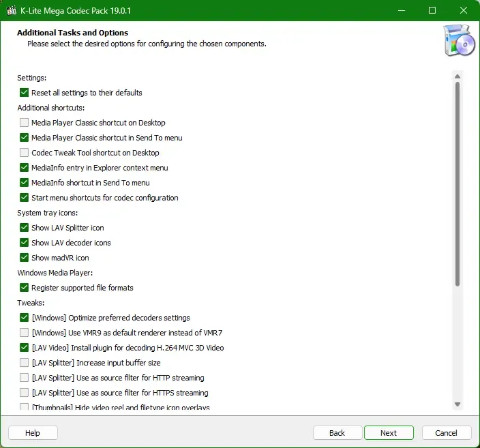The width and height of the screenshot is (480, 448).
Task: Enable Codec Tweak Tool shortcut on Desktop
Action: coord(24,153)
